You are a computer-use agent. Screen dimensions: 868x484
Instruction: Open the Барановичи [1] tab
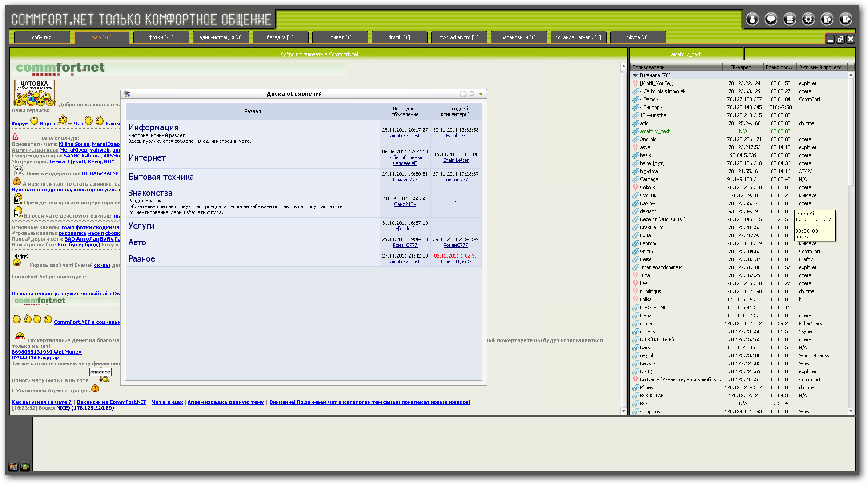click(x=518, y=37)
